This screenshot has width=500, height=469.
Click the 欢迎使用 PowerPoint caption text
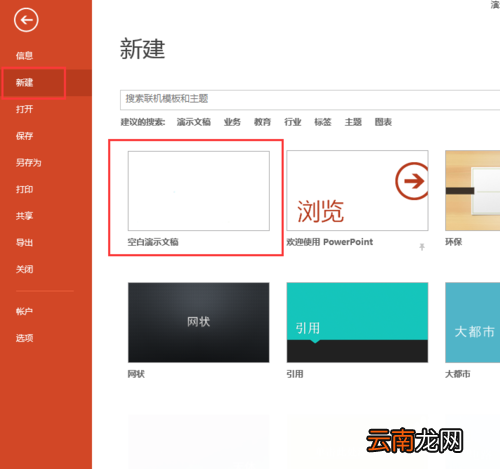330,242
